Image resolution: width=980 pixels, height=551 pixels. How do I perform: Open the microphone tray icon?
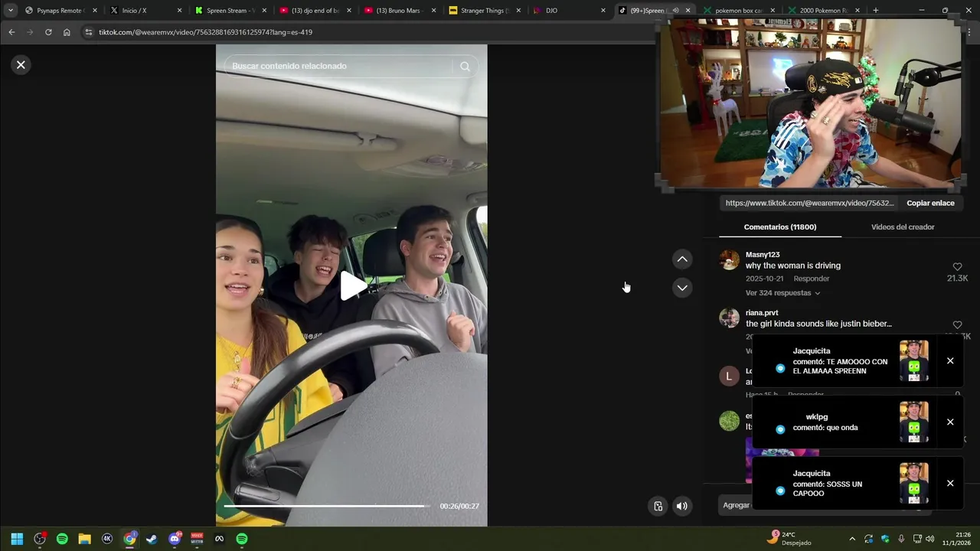901,539
